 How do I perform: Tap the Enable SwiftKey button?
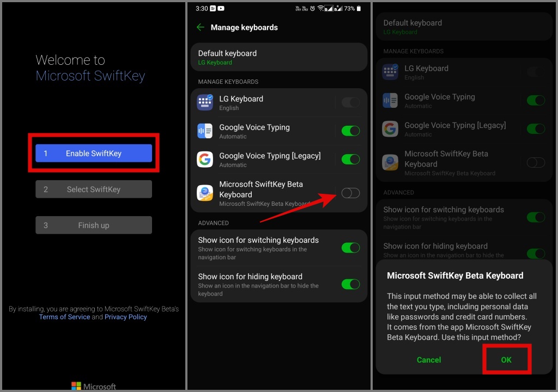pos(94,154)
